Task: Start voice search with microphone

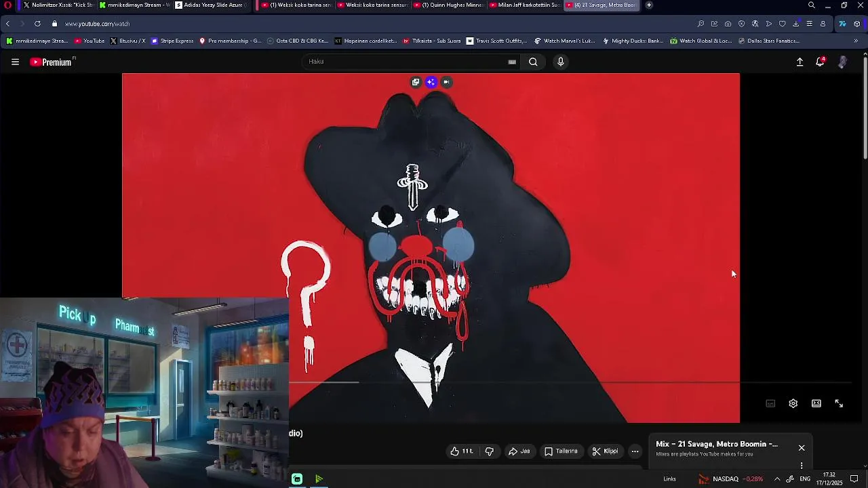Action: click(560, 62)
